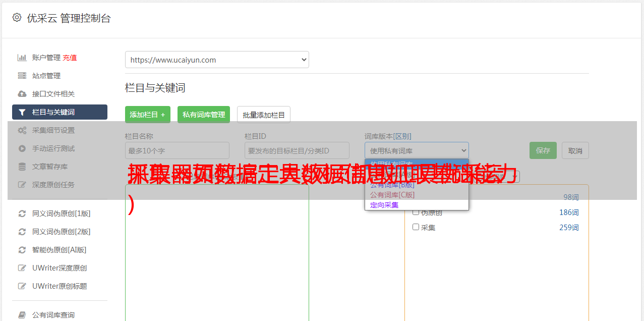644x321 pixels.
Task: Click the book icon for 公有词库查询
Action: pyautogui.click(x=22, y=315)
